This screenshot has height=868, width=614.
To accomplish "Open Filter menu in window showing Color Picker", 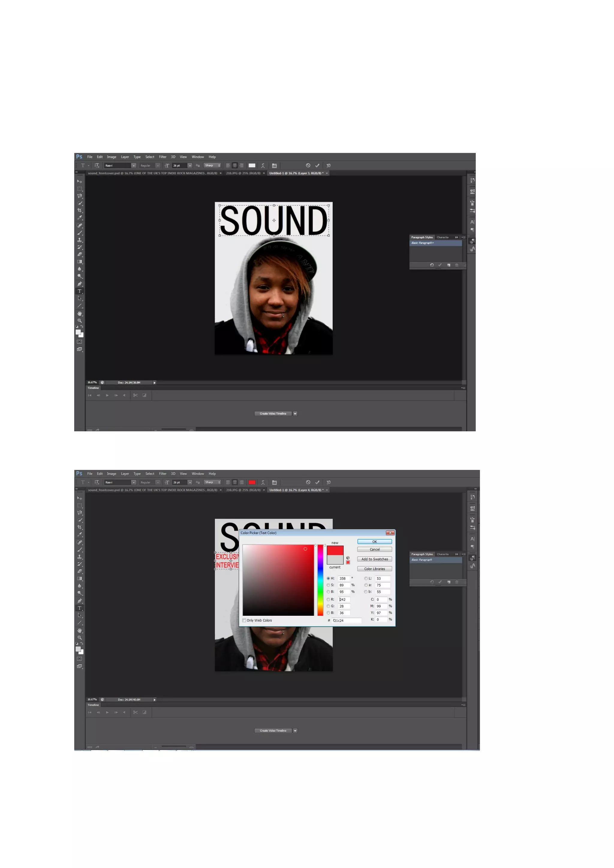I will [163, 474].
